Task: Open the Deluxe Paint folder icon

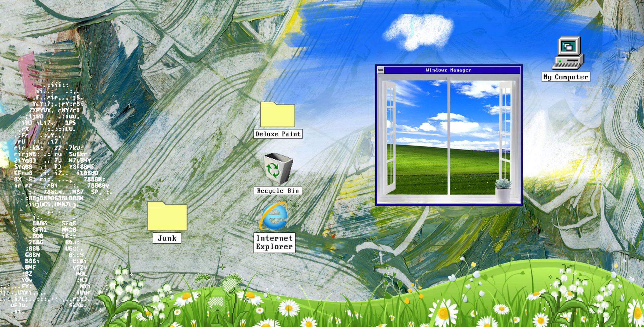Action: tap(277, 115)
